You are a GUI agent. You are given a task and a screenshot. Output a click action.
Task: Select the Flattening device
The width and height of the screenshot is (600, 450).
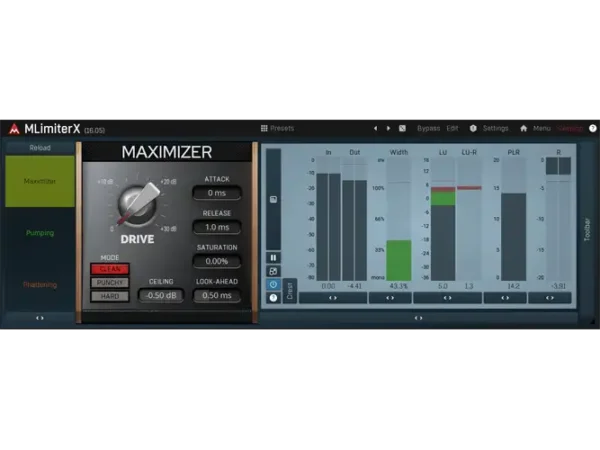pyautogui.click(x=40, y=285)
